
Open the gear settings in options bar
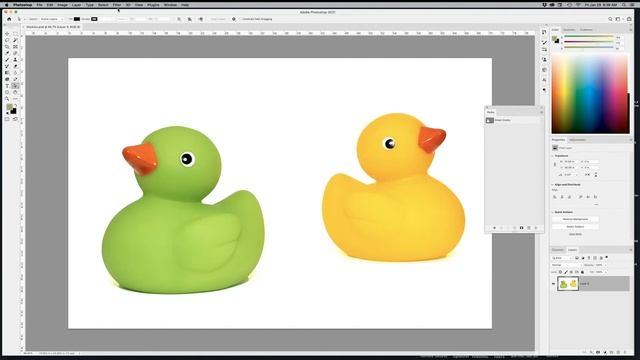pyautogui.click(x=233, y=19)
